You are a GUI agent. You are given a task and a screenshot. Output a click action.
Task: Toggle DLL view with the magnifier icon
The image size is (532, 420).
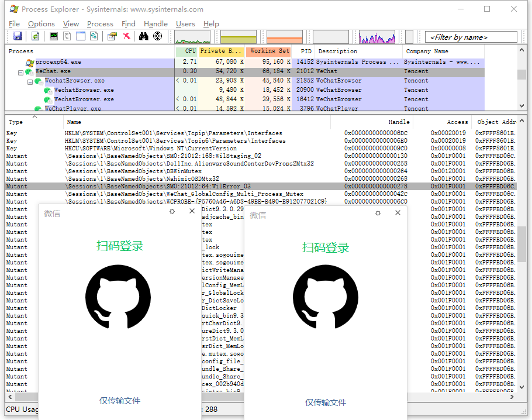point(94,36)
